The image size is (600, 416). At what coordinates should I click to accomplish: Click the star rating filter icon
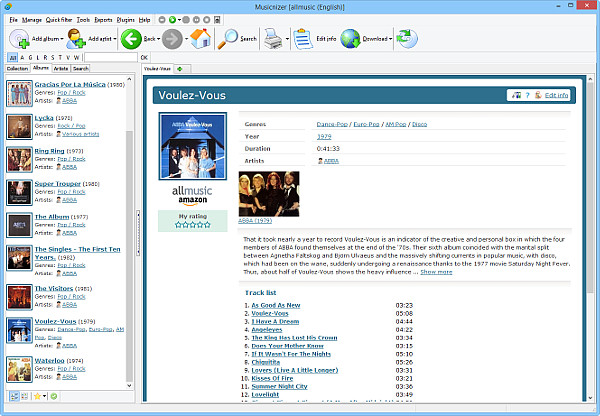tap(37, 396)
